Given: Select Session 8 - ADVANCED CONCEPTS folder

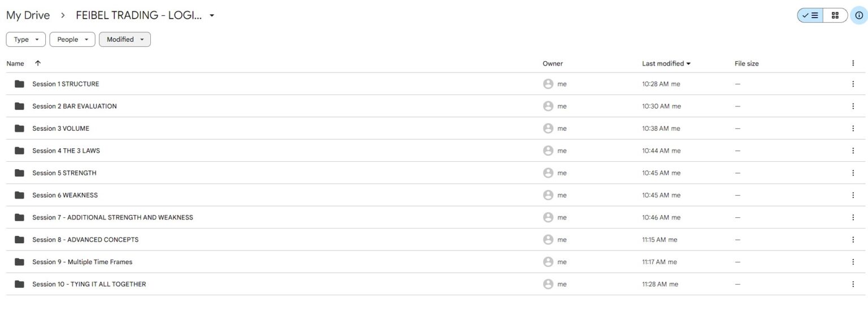Looking at the screenshot, I should 85,240.
